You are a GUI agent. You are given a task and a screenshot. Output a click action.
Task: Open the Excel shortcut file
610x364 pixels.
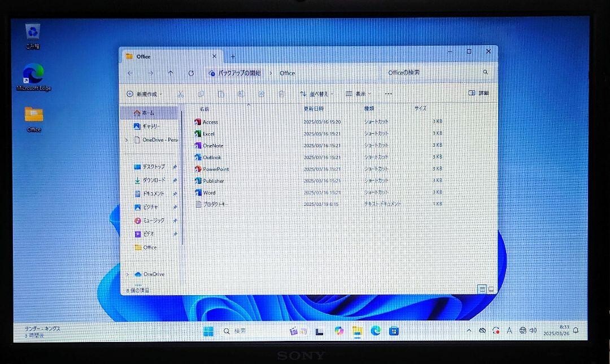(204, 134)
